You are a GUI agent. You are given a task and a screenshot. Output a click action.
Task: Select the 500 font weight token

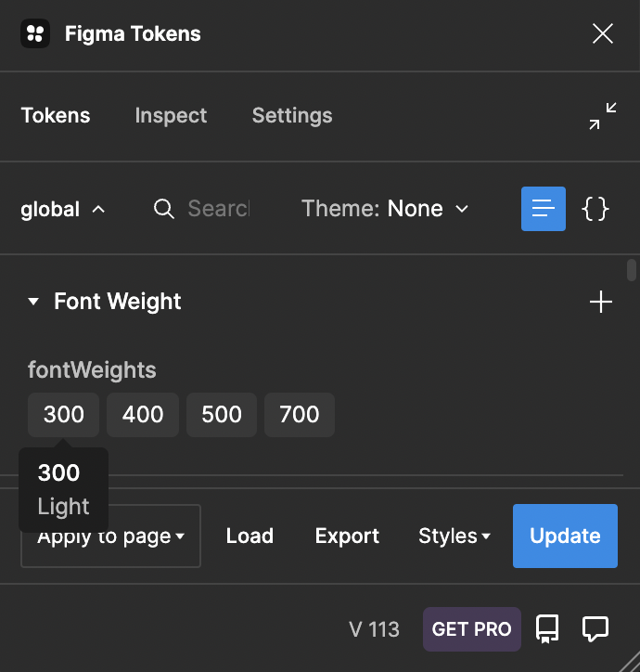click(222, 414)
